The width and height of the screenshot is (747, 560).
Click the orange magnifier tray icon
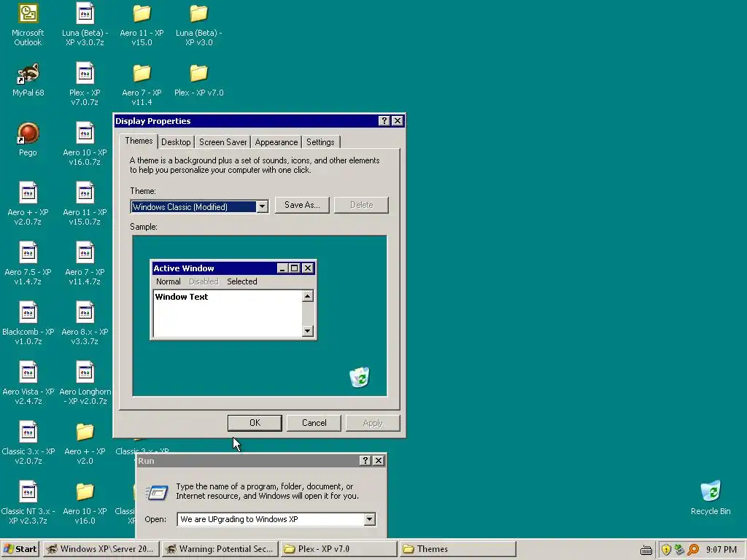693,550
